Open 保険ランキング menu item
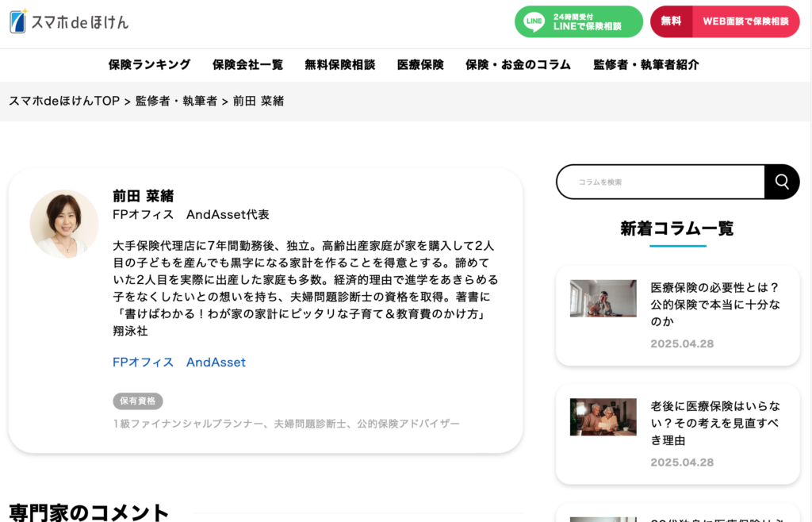The height and width of the screenshot is (522, 812). 149,65
